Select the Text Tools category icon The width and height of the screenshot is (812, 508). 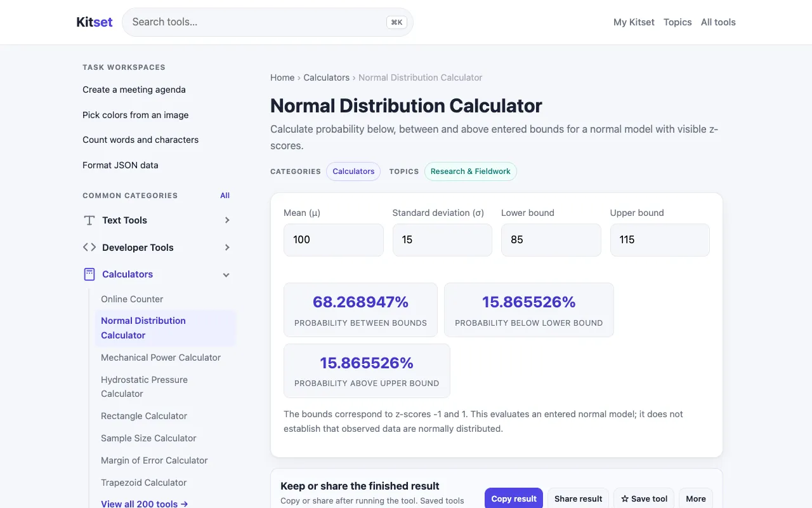click(89, 220)
